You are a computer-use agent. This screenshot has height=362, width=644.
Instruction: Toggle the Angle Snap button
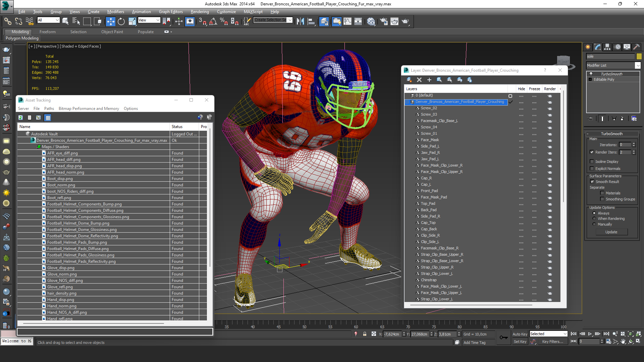coord(213,21)
